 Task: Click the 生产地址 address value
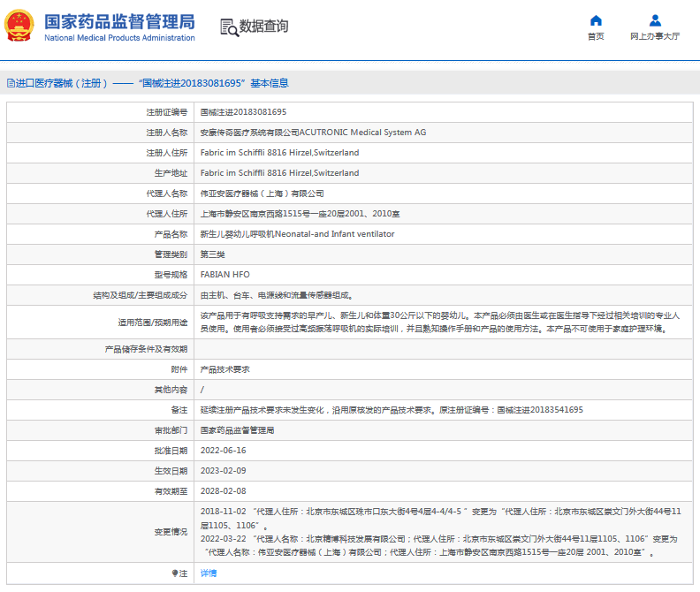[279, 173]
